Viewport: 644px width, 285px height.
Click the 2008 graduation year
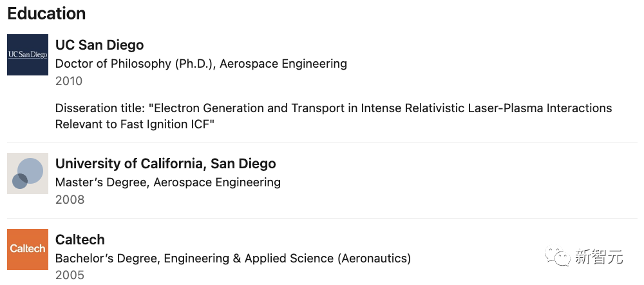pyautogui.click(x=70, y=199)
